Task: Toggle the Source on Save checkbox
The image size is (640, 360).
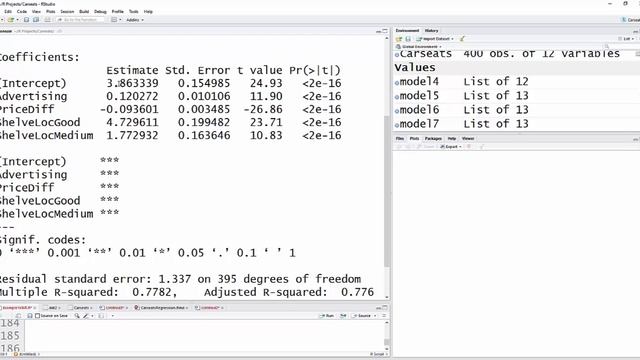Action: [37, 316]
